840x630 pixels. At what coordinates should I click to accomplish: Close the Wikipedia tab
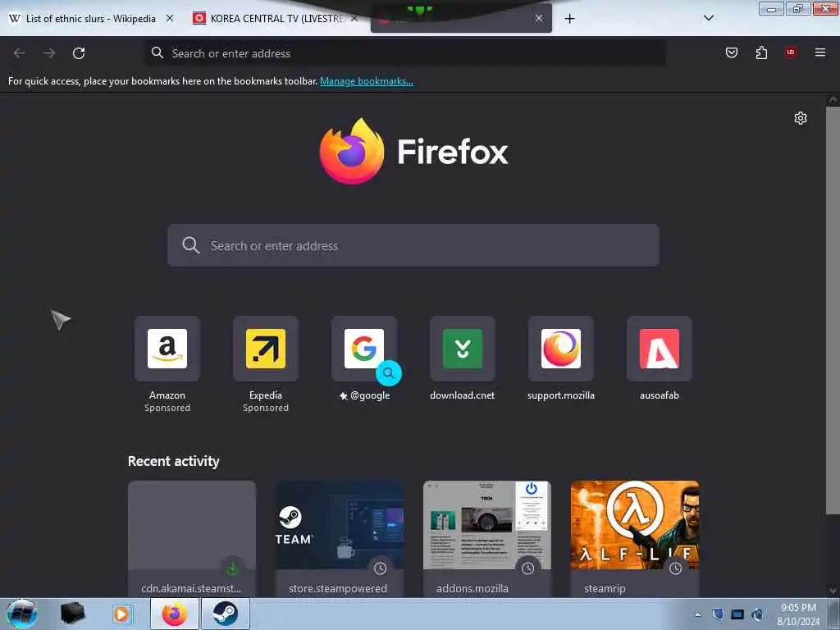click(x=170, y=18)
